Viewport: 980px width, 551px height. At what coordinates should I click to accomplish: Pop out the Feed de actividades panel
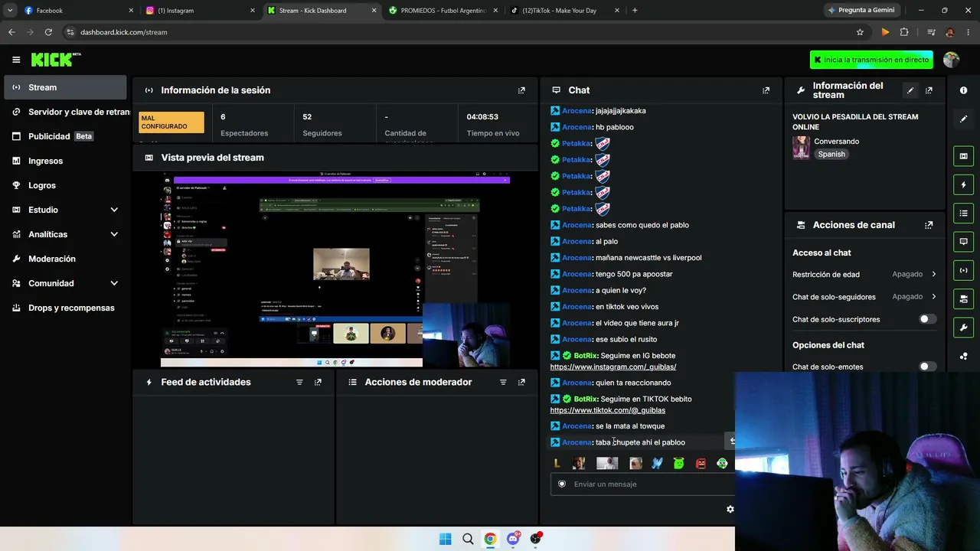(x=318, y=382)
